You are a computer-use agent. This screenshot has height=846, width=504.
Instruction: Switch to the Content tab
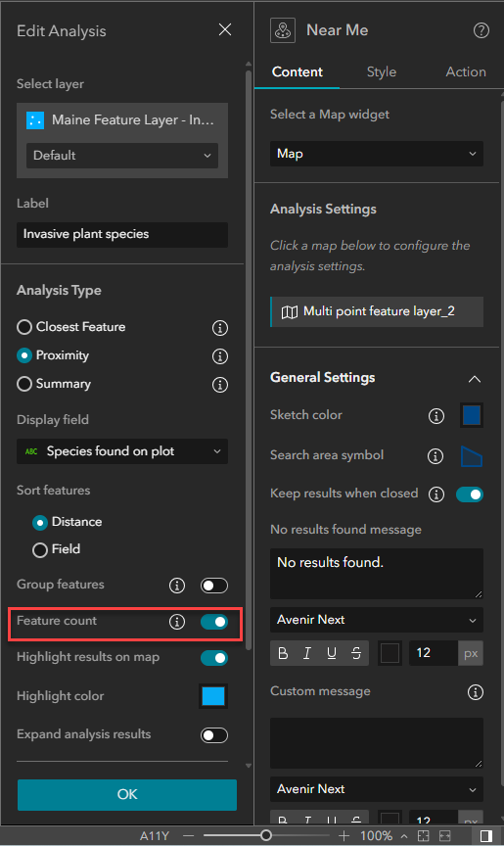click(x=297, y=72)
